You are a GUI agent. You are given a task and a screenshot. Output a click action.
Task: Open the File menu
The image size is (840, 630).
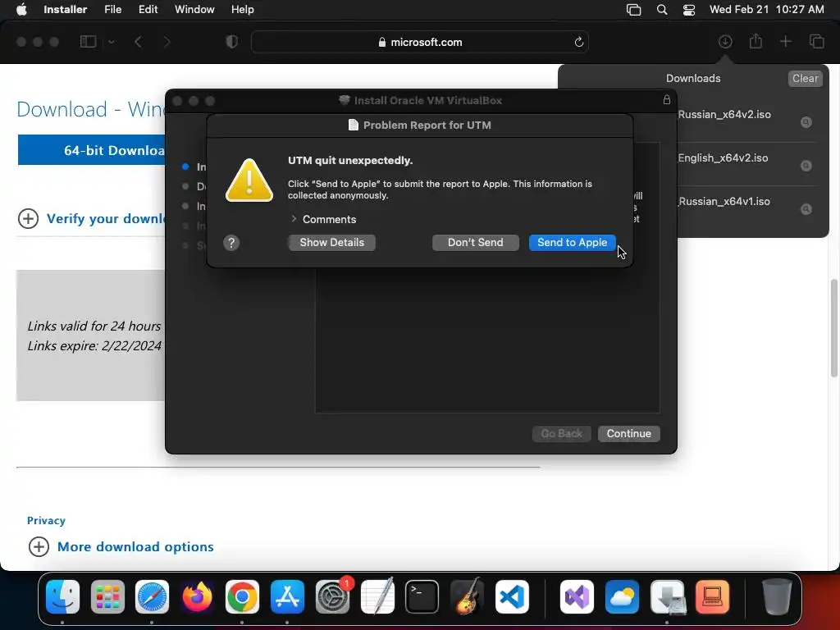(x=112, y=9)
